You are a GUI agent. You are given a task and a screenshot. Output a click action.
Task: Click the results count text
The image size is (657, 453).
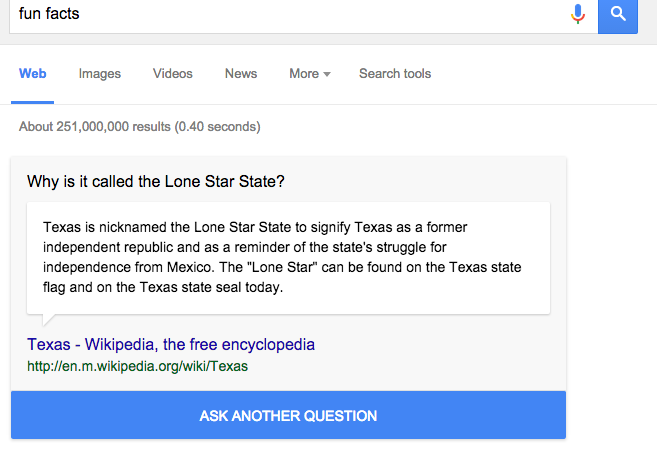pos(140,127)
